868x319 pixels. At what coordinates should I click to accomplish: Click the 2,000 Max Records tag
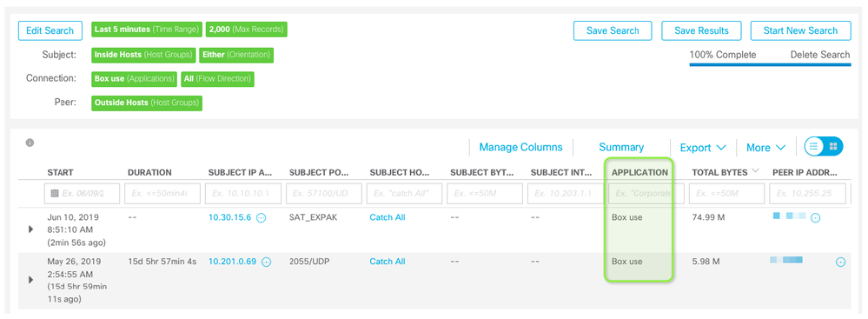click(247, 30)
